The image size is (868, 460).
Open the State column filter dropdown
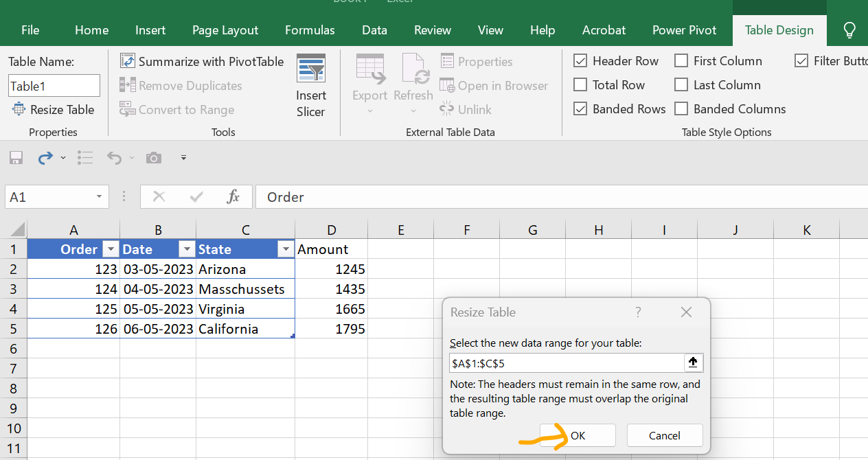click(286, 249)
